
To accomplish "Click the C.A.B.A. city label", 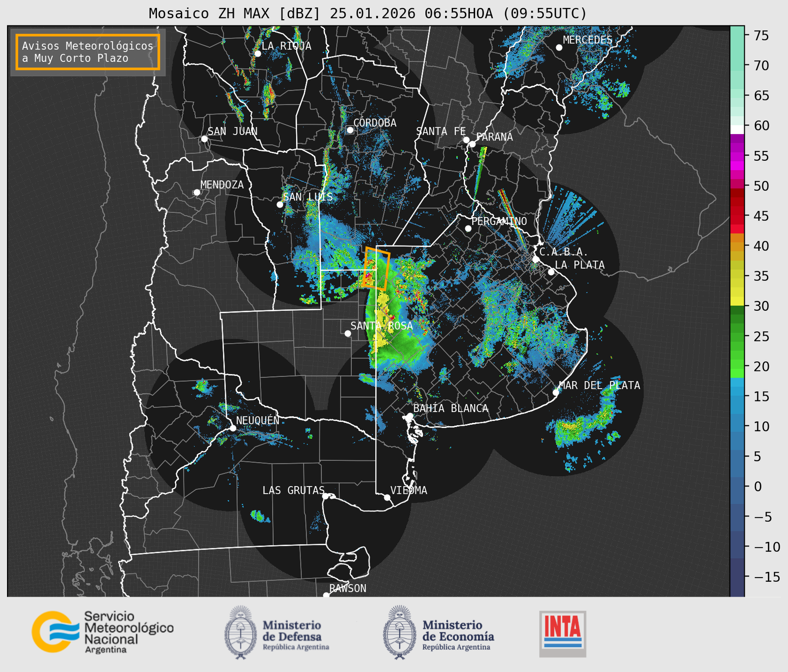I will pyautogui.click(x=564, y=252).
